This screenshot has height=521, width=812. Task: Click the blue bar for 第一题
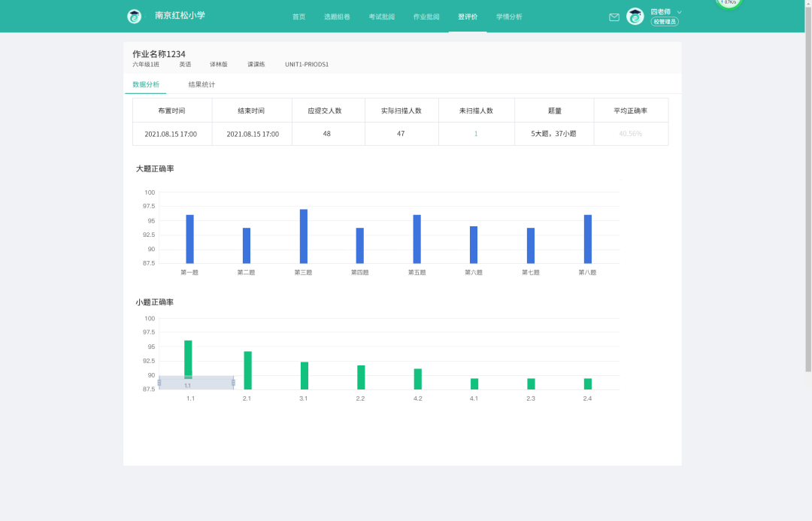pos(190,239)
